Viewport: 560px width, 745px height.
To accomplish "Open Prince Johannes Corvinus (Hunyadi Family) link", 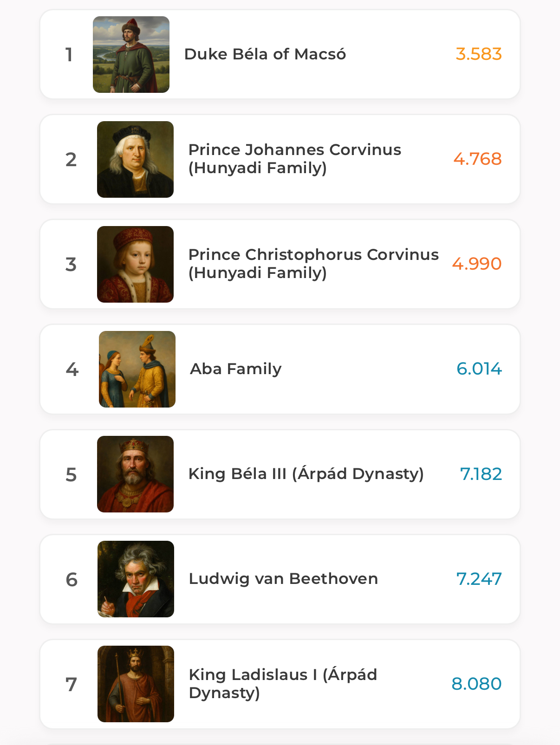I will click(294, 159).
